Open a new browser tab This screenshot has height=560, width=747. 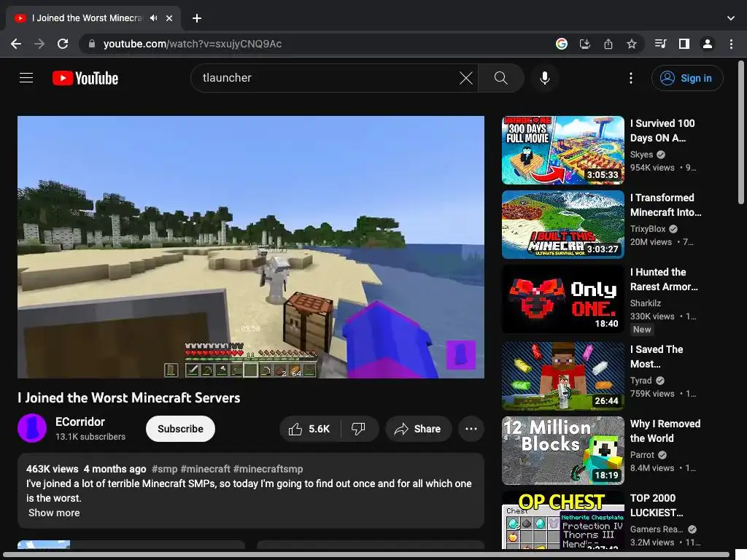click(197, 18)
